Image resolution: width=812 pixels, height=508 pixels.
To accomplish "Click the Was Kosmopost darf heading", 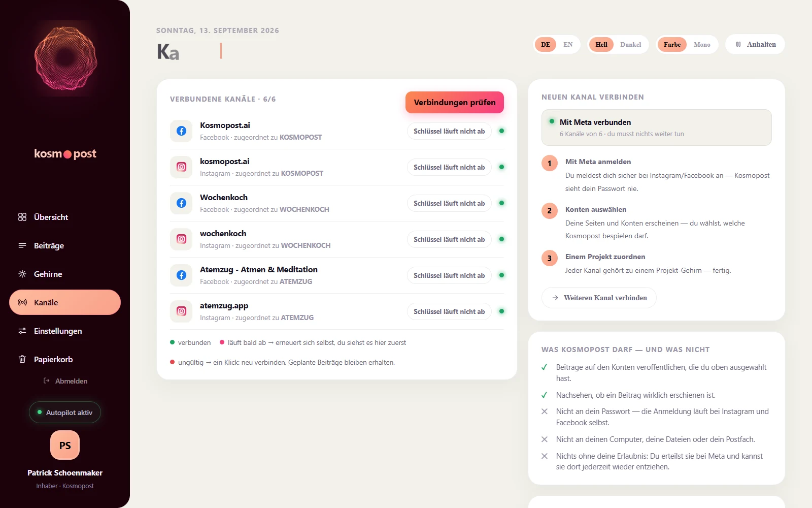I will 626,350.
